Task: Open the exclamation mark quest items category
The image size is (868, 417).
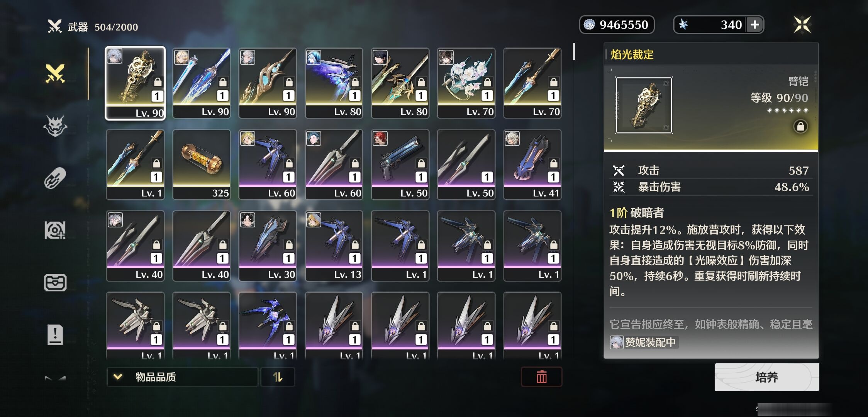Action: pos(55,334)
